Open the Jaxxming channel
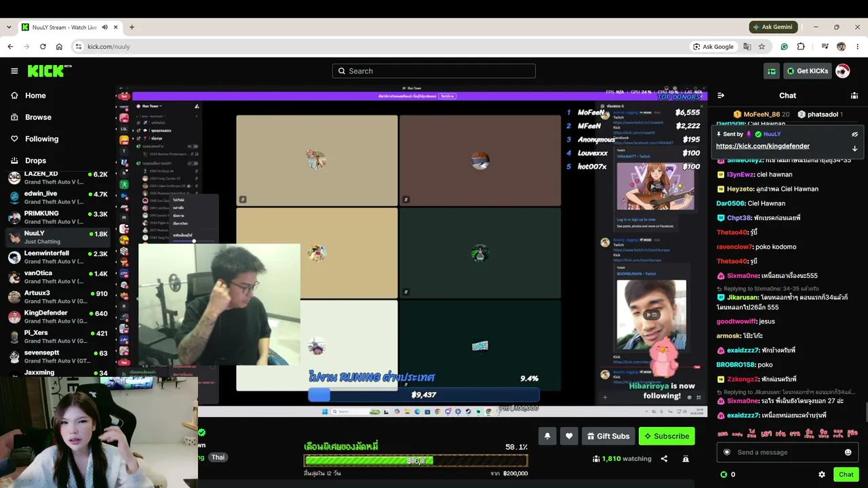The image size is (868, 488). coord(58,373)
